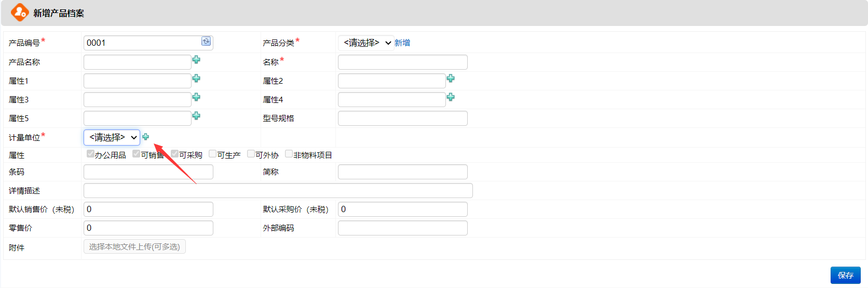Viewport: 868px width, 288px height.
Task: Click the plus icon beside 属性1 field
Action: tap(196, 78)
